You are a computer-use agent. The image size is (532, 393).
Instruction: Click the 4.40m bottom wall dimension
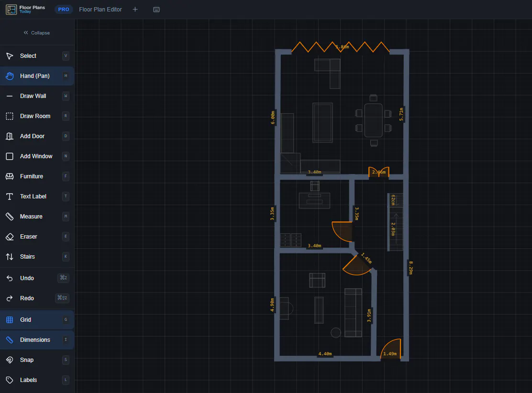tap(325, 354)
